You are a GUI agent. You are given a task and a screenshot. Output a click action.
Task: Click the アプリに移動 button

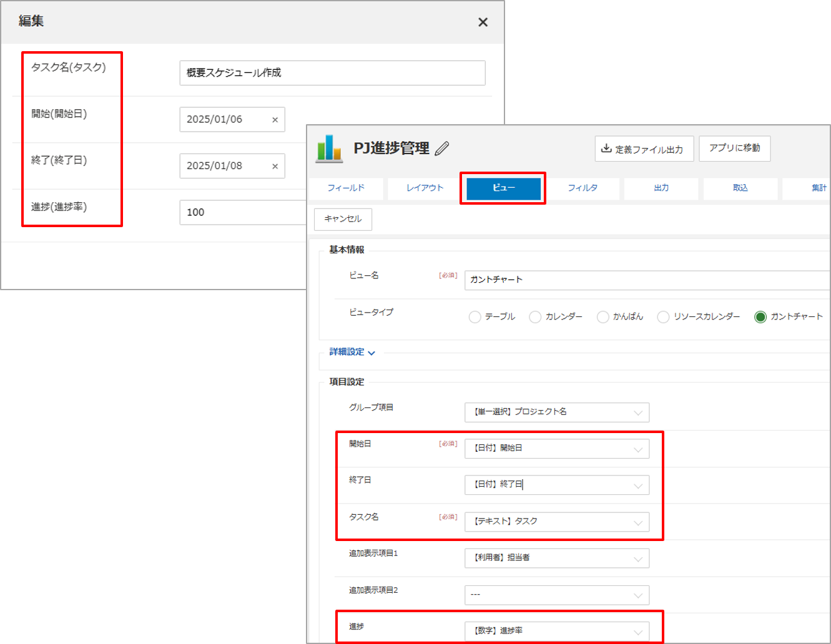(734, 149)
